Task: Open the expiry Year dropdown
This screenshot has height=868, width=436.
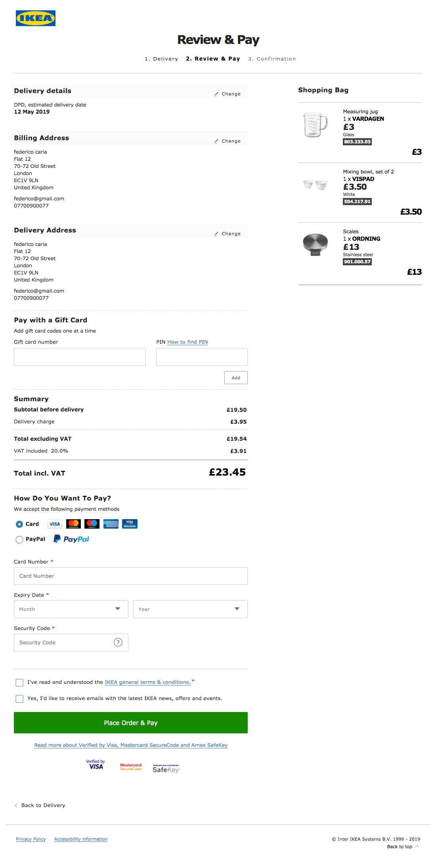Action: 190,609
